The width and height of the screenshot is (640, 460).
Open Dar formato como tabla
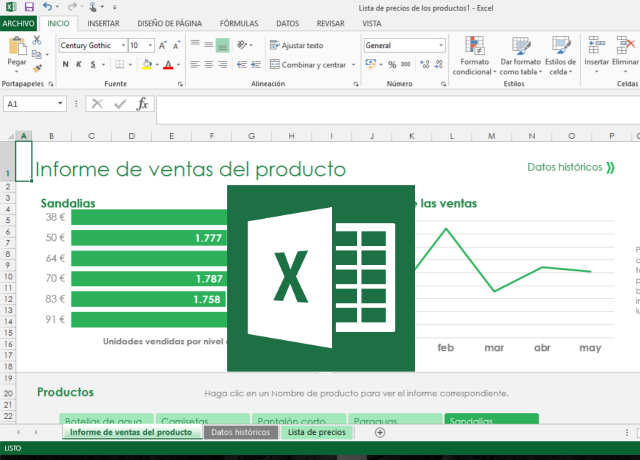pyautogui.click(x=520, y=56)
